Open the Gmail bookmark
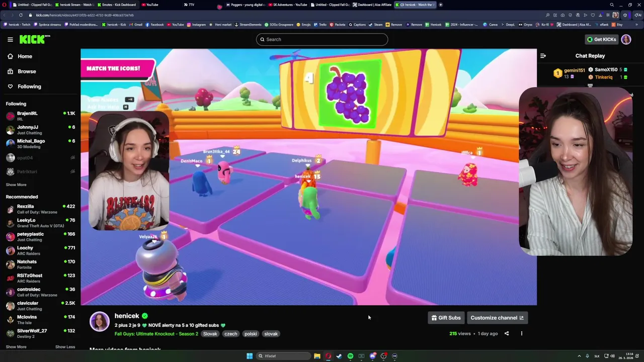 coord(136,25)
